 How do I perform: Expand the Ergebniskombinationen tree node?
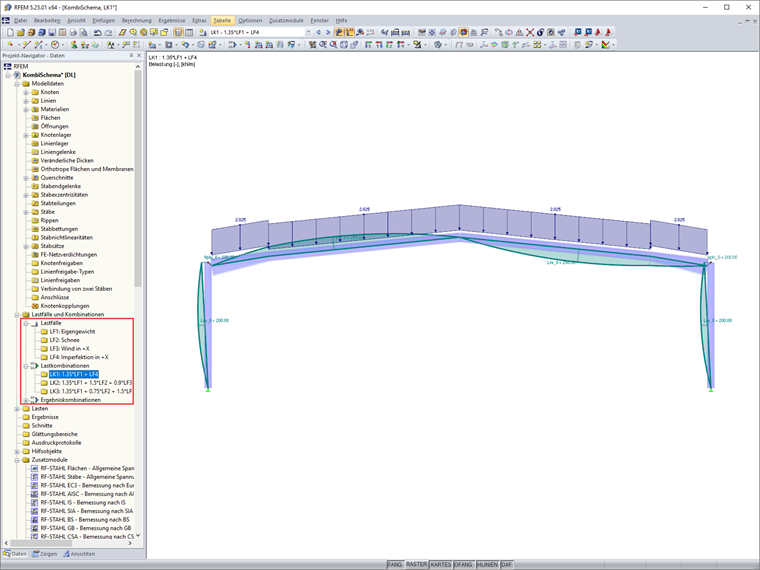tap(26, 400)
